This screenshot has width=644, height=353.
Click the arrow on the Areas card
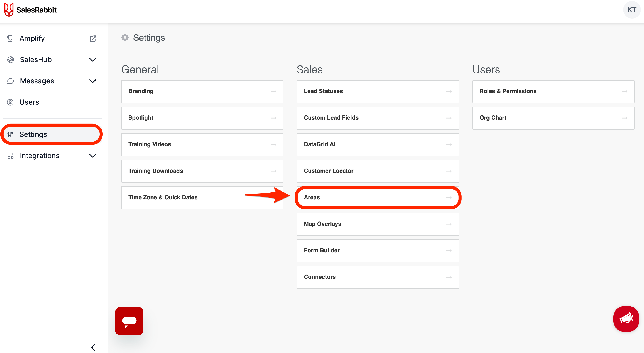point(449,198)
